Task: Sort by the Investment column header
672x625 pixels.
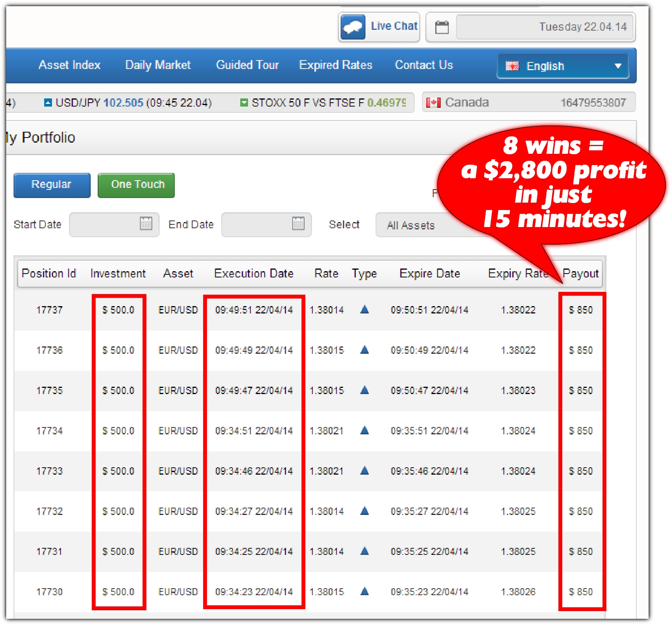Action: pos(118,274)
